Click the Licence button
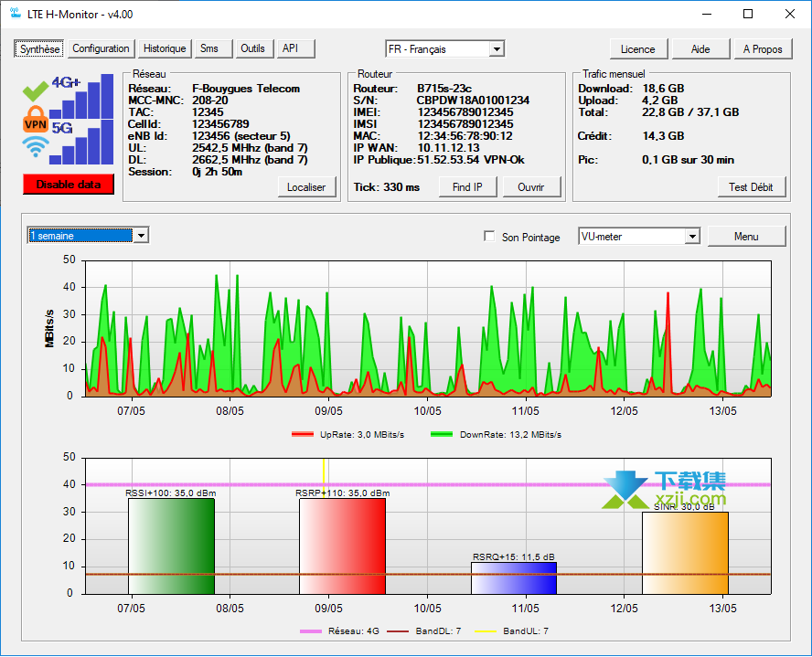This screenshot has width=812, height=657. point(638,49)
